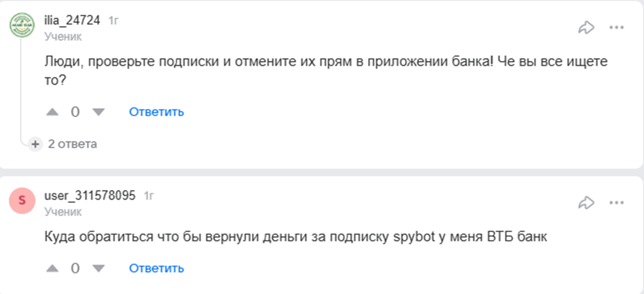Screen dimensions: 644x294
Task: Open three-dots menu on user_311578095's comment
Action: (616, 202)
